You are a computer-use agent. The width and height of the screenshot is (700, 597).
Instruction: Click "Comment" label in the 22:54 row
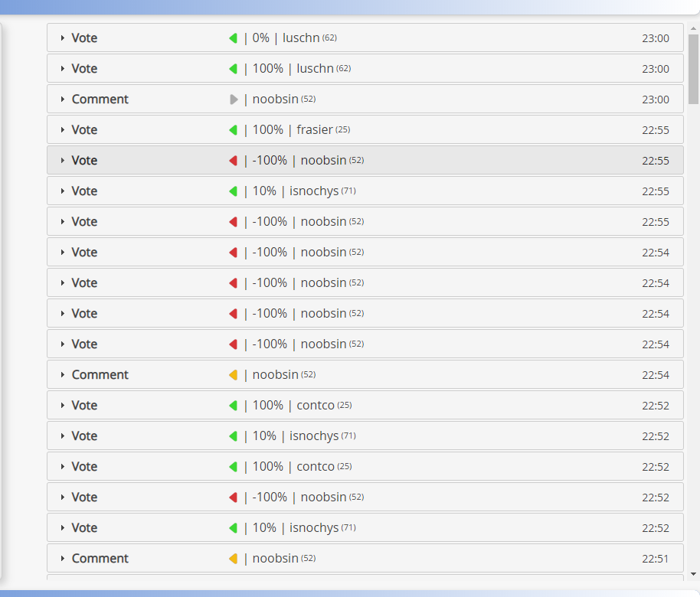pyautogui.click(x=100, y=375)
